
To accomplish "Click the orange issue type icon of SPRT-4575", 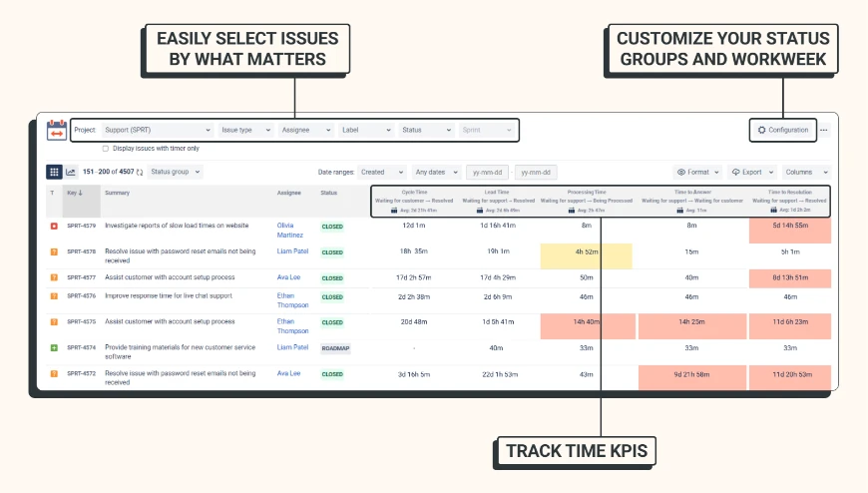I will (x=54, y=321).
